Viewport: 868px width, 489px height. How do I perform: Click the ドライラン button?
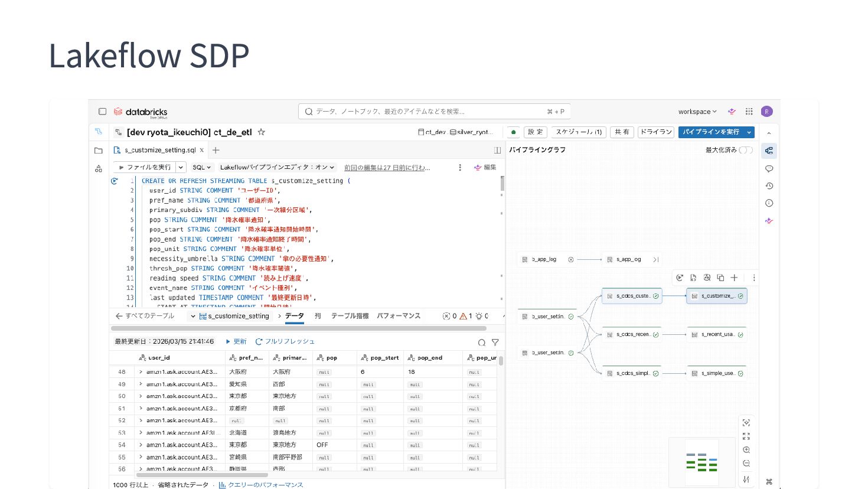point(656,132)
